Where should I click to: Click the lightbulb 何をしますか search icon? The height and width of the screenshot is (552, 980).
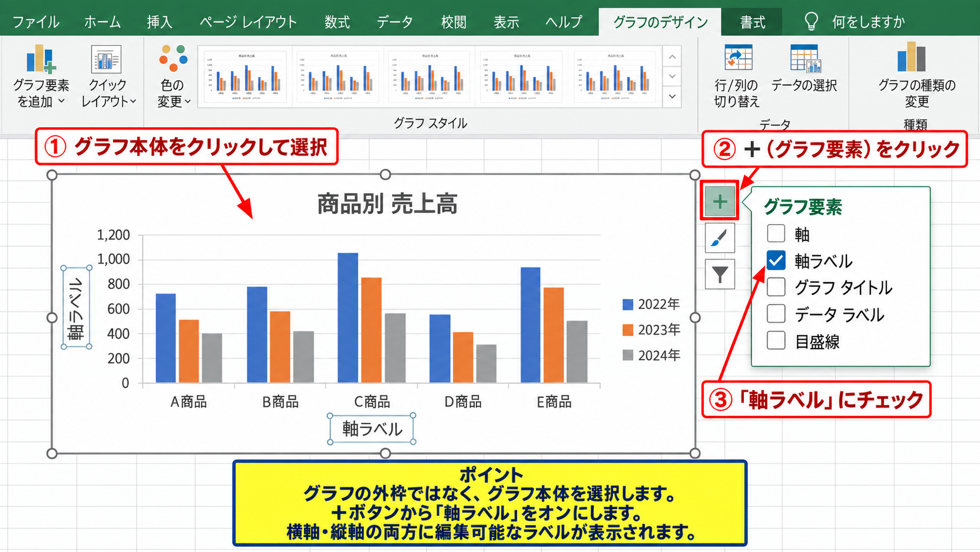[811, 22]
